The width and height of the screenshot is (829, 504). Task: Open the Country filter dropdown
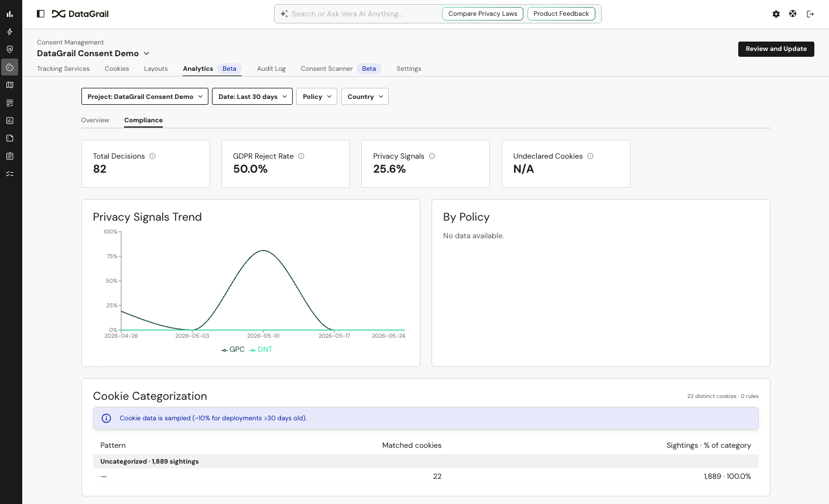[365, 97]
